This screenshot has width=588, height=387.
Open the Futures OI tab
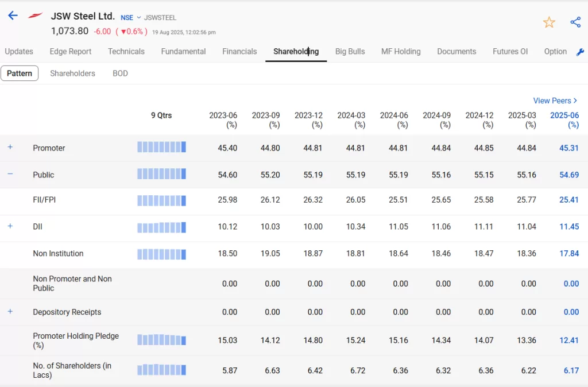[x=510, y=51]
